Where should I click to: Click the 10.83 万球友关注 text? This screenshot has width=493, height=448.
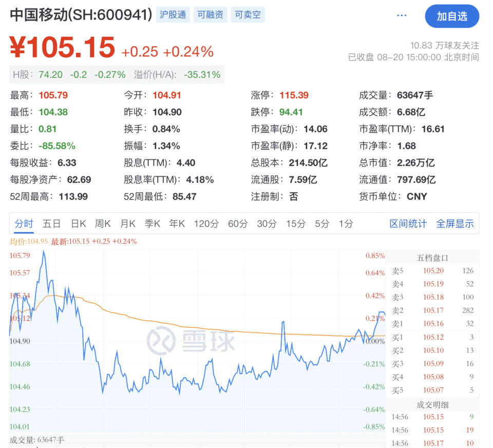pos(445,46)
